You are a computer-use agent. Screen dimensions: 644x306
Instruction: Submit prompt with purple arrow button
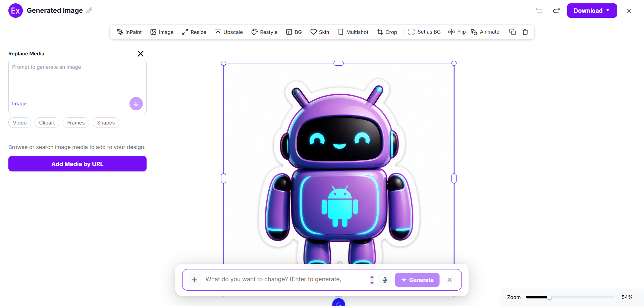click(136, 104)
